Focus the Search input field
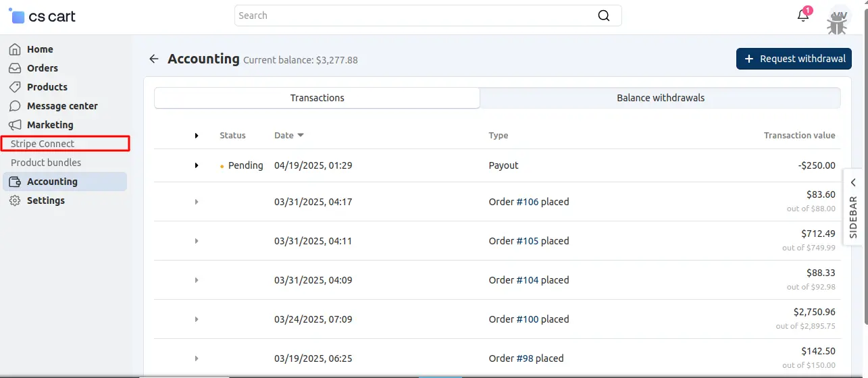Screen dimensions: 868x378 [428, 16]
